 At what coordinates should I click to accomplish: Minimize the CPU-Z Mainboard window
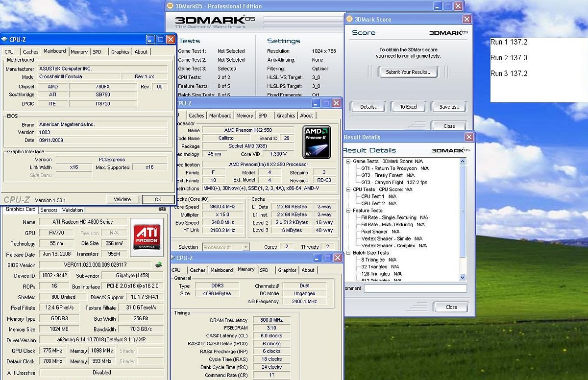coord(151,39)
